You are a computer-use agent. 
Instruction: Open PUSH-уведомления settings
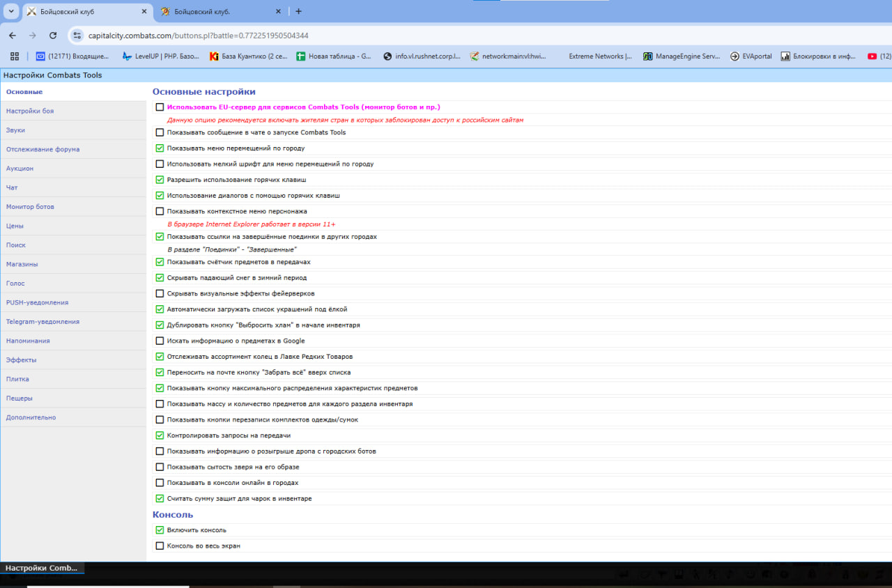(73, 302)
